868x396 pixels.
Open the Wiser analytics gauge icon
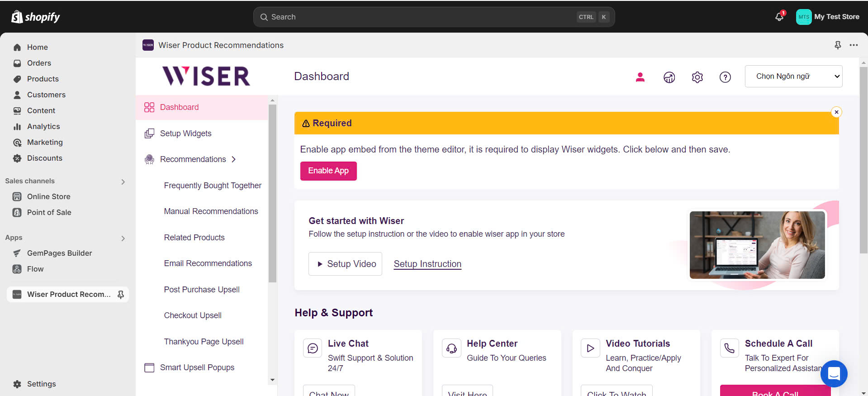(669, 77)
